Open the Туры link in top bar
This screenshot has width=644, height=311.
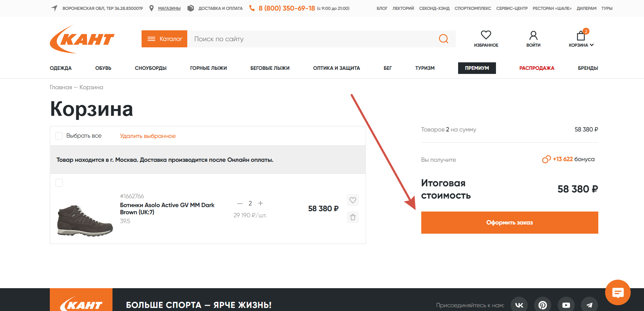[x=607, y=8]
